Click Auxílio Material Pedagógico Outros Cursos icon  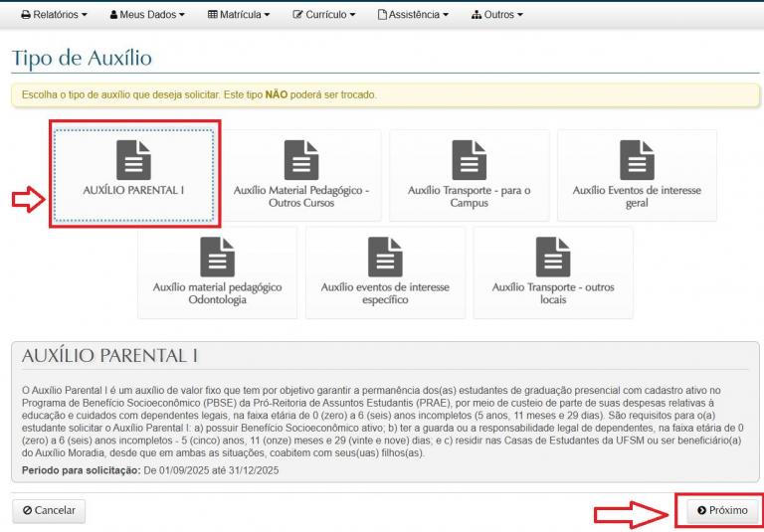pos(300,160)
